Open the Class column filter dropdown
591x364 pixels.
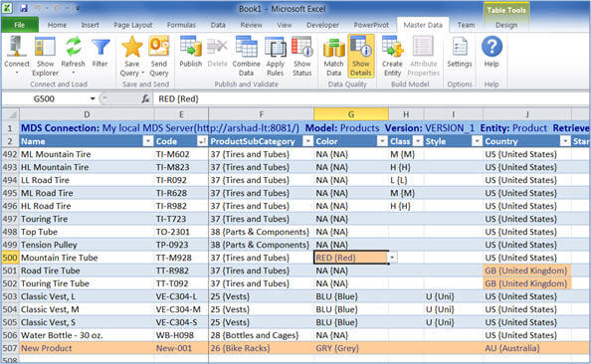[x=418, y=141]
